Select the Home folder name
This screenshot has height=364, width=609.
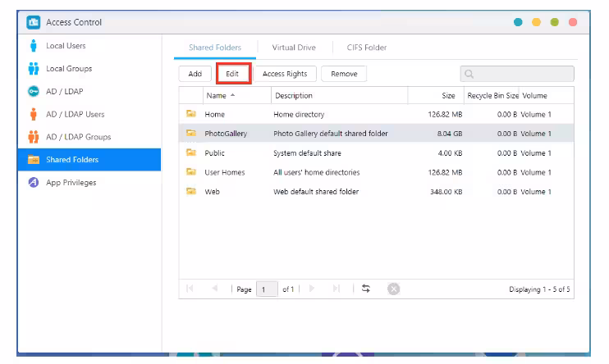click(214, 115)
